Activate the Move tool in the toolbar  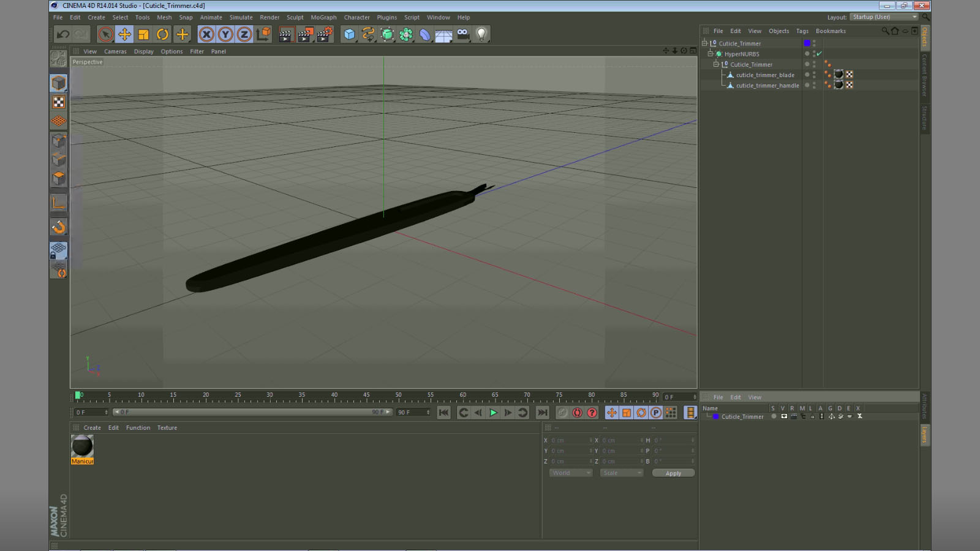coord(124,34)
